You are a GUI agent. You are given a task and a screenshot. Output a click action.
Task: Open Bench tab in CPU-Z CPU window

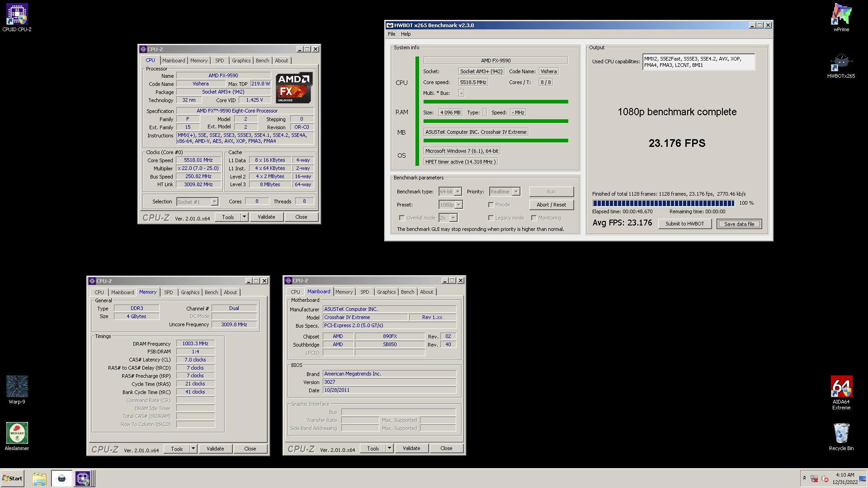tap(263, 61)
